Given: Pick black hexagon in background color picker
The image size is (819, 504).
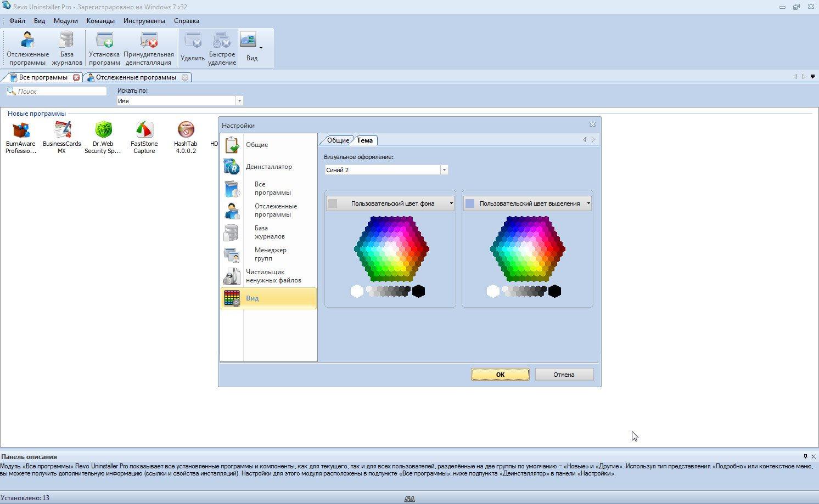Looking at the screenshot, I should point(418,291).
